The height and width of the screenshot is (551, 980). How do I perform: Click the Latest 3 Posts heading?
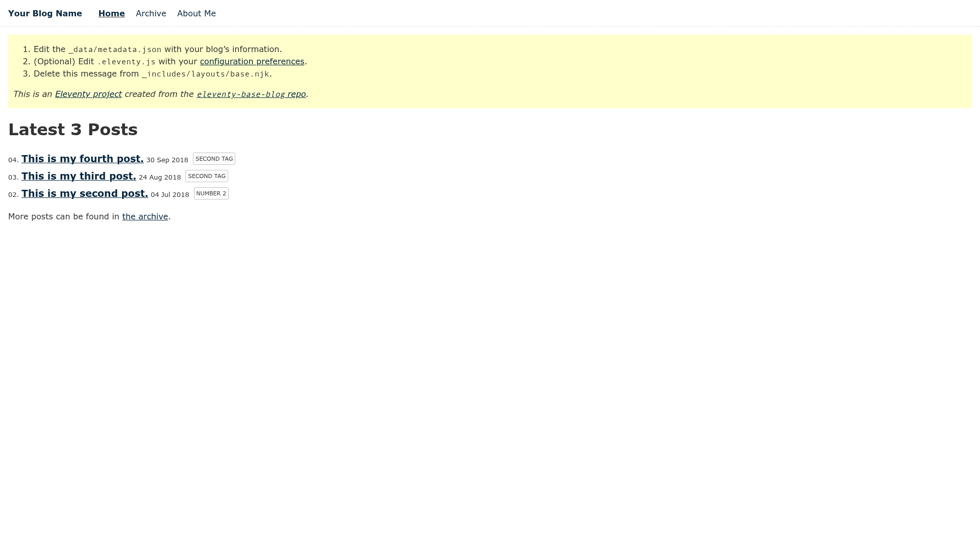click(73, 130)
